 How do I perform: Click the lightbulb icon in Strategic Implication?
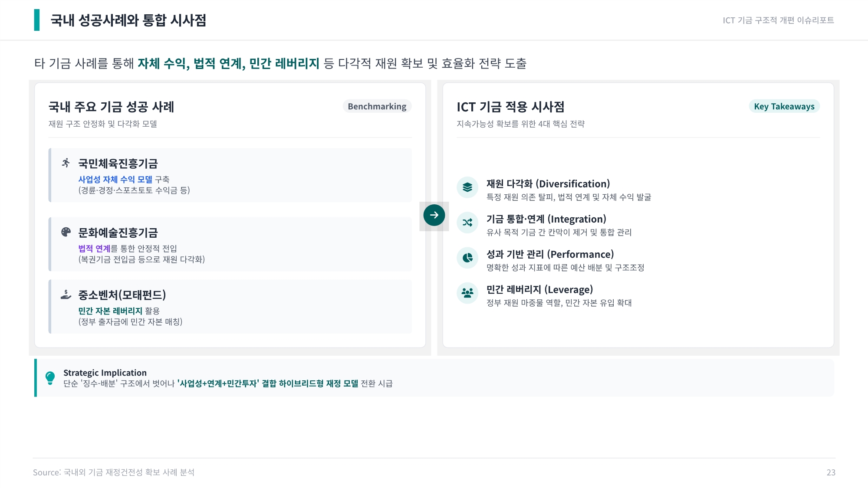50,378
